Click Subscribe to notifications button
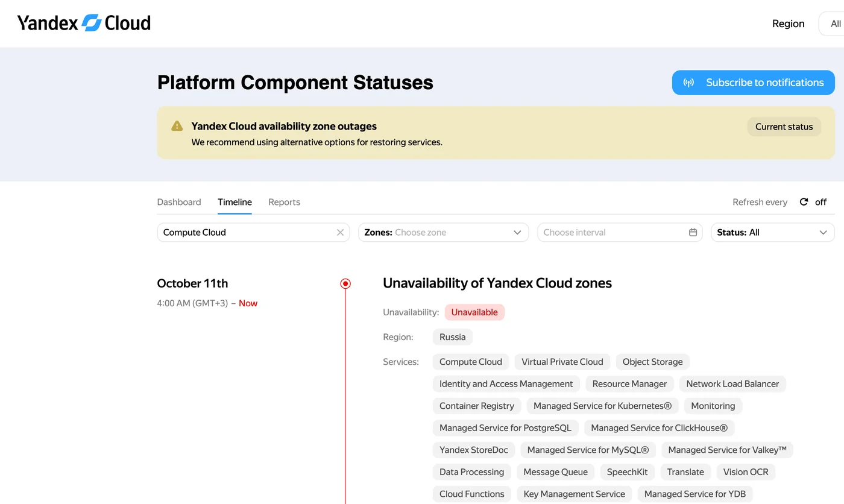 point(754,83)
